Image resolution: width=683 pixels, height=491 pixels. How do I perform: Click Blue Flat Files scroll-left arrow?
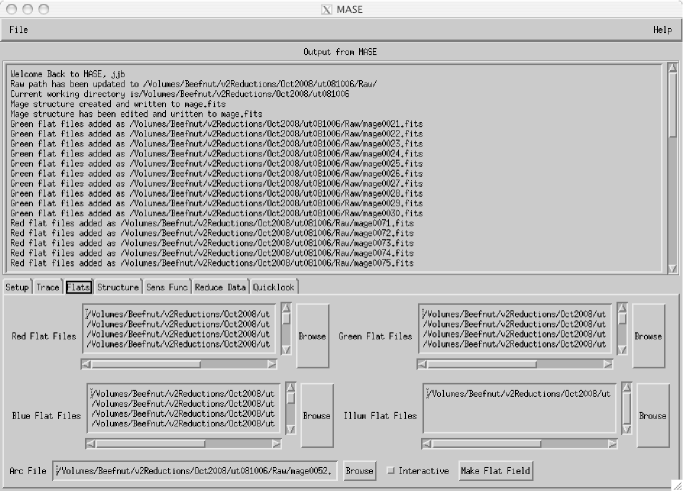click(91, 444)
